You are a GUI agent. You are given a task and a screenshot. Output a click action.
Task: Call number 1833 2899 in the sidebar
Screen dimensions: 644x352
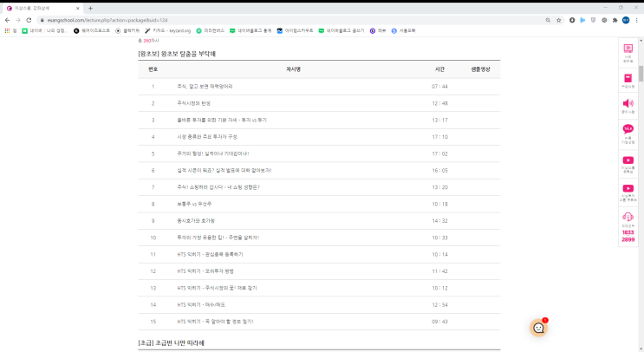tap(628, 236)
